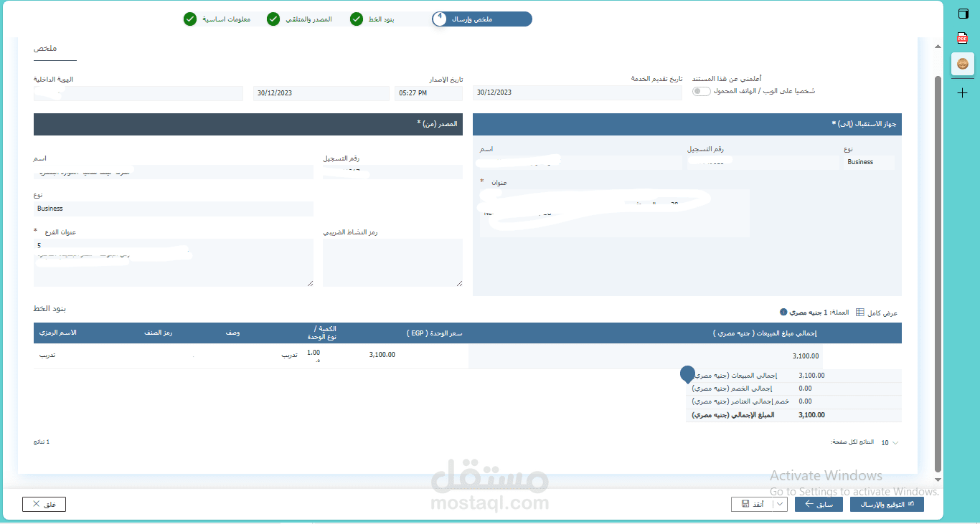This screenshot has height=524, width=980.
Task: Click the quantity cell 1.00
Action: [314, 352]
